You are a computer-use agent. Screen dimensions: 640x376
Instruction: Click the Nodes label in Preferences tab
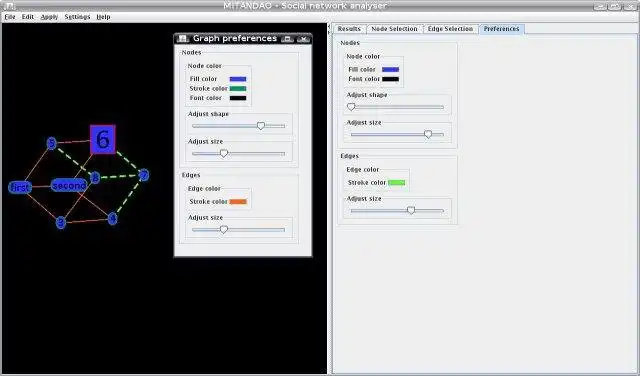350,43
